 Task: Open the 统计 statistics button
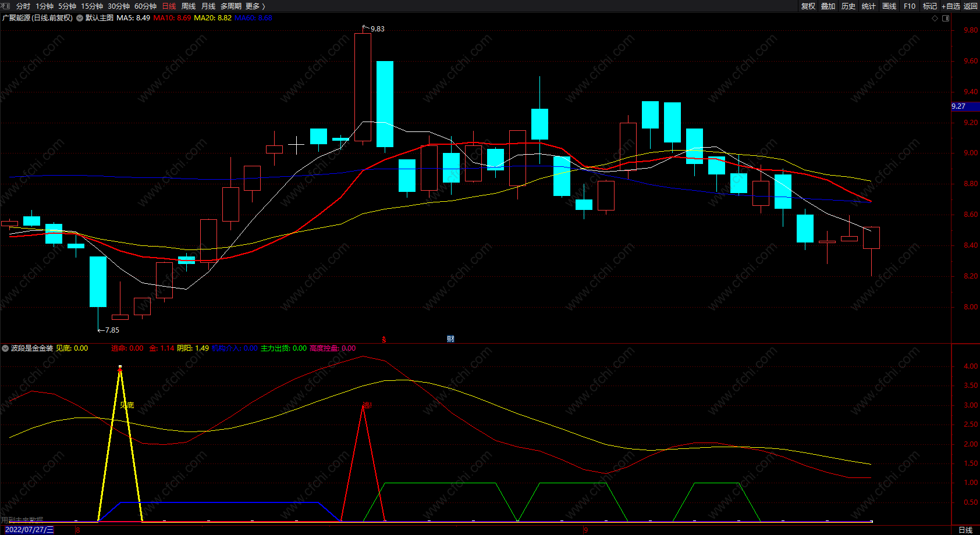[x=869, y=6]
